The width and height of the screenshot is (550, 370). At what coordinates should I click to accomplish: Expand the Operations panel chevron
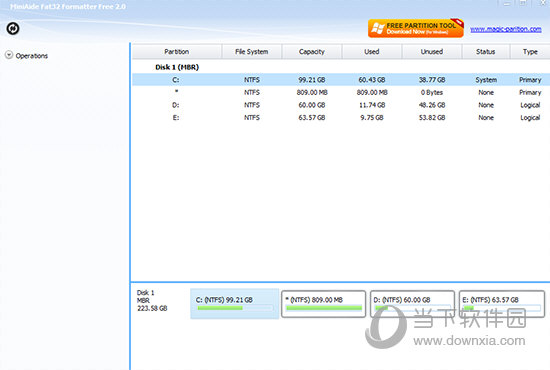pos(9,55)
